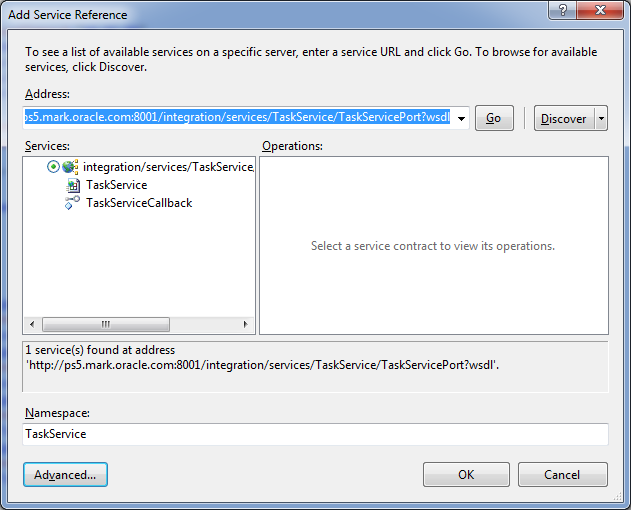Image resolution: width=631 pixels, height=510 pixels.
Task: Expand the Discover button dropdown arrow
Action: coord(601,118)
